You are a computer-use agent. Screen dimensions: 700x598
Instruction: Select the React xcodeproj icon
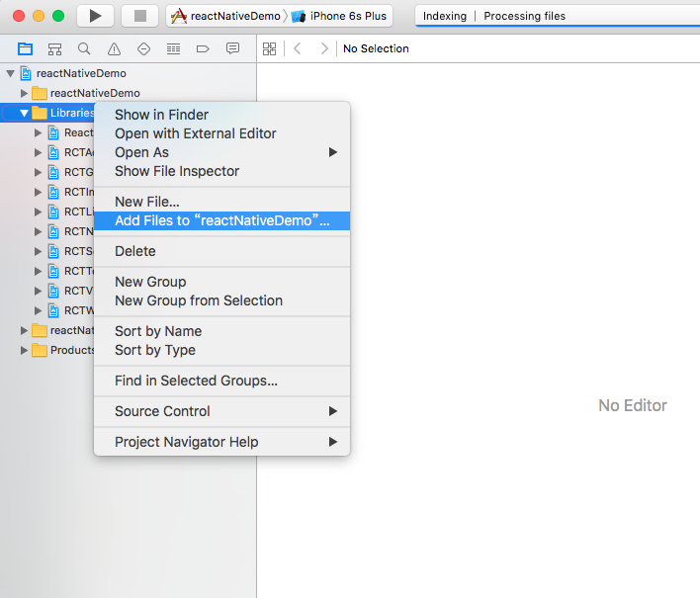(53, 132)
